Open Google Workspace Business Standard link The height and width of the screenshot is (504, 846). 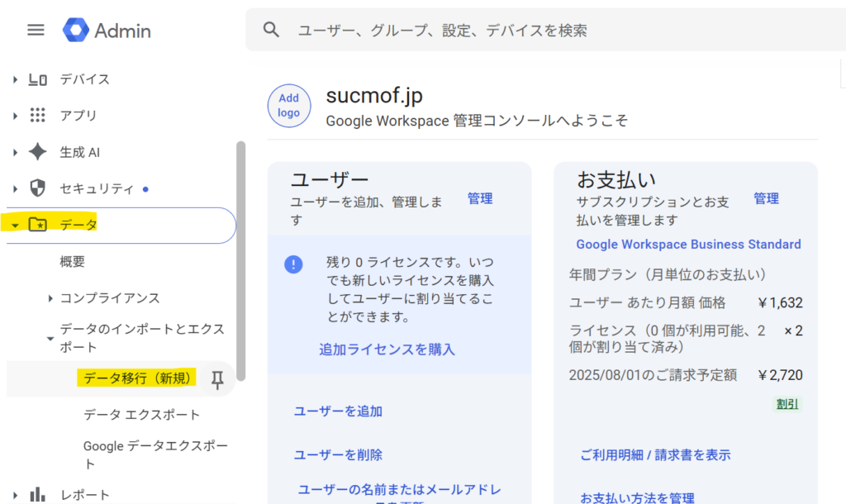[x=688, y=245]
